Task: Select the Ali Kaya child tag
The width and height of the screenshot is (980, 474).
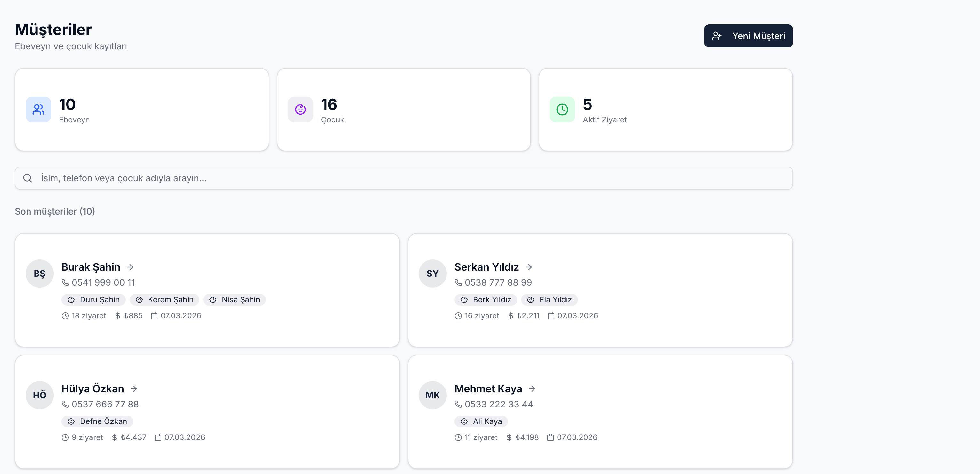Action: click(x=481, y=421)
